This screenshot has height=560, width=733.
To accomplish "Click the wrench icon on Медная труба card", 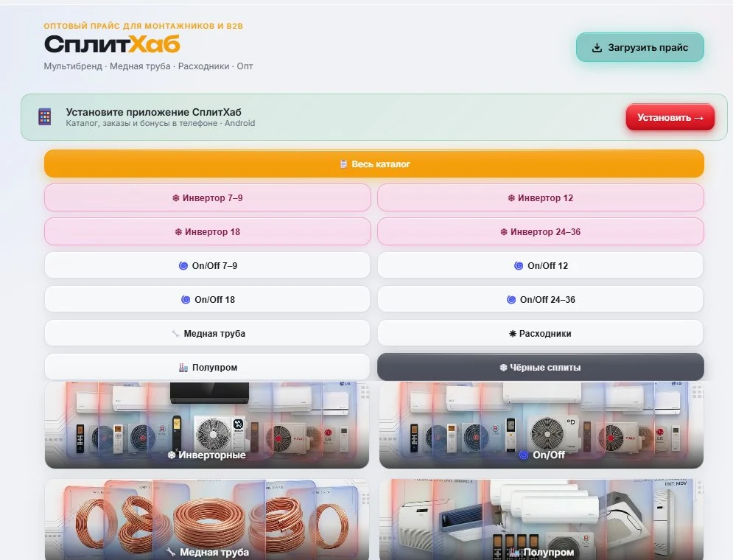I will [171, 552].
